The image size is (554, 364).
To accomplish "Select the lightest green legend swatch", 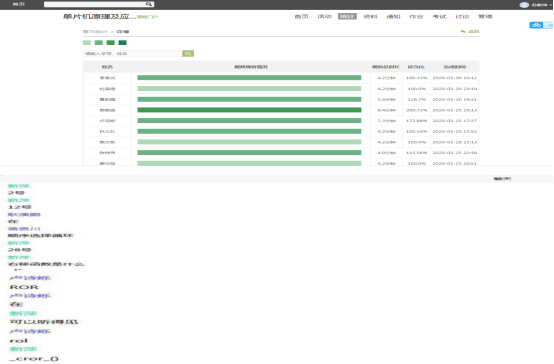I will (87, 43).
